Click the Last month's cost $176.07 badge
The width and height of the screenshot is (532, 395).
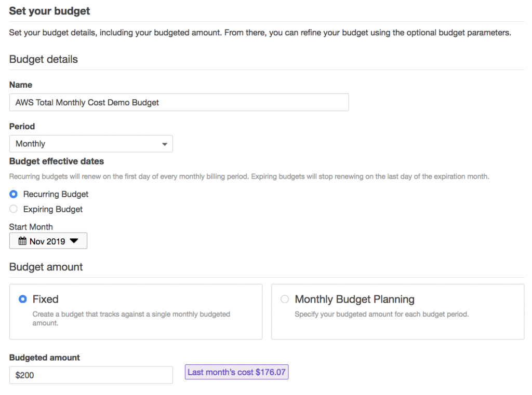236,372
